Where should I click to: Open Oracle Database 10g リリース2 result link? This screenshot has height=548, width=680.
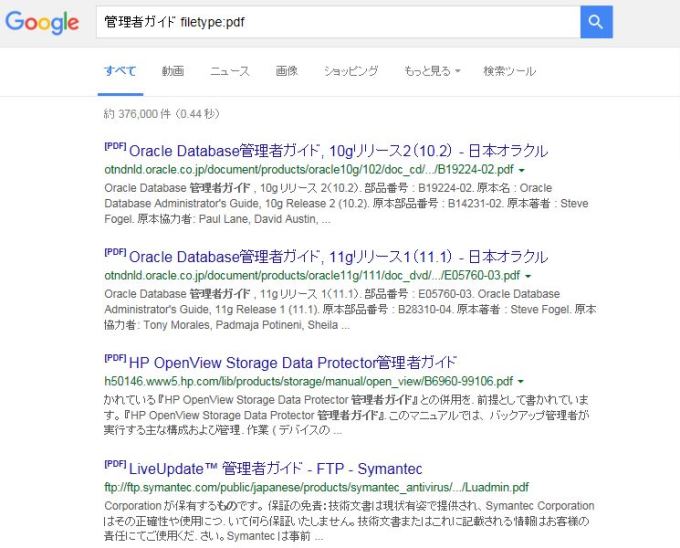tap(338, 150)
